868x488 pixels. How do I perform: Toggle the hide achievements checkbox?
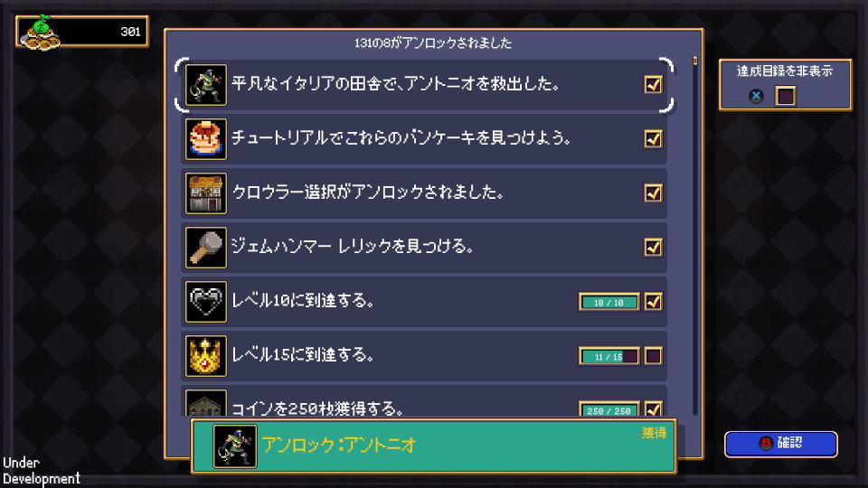tap(785, 96)
